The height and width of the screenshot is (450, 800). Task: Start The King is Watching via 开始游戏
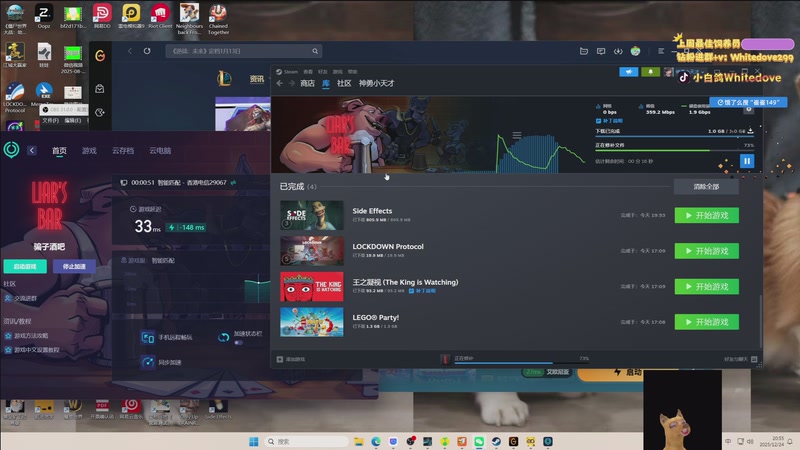(707, 287)
